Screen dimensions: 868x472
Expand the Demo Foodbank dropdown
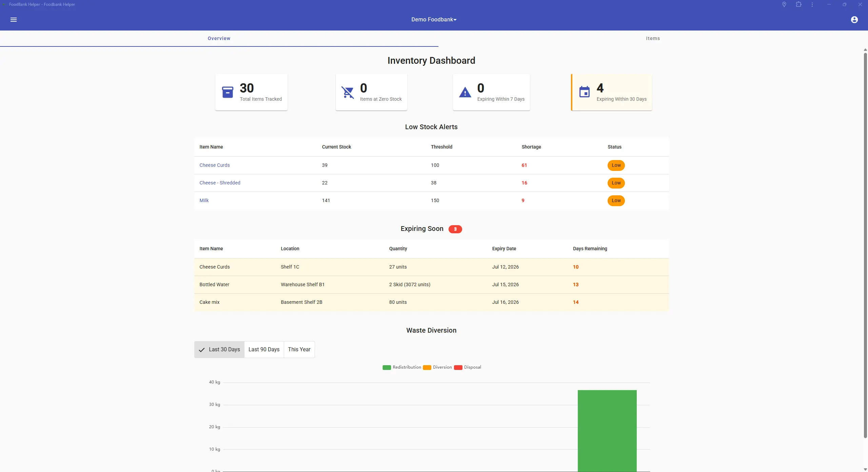(434, 20)
